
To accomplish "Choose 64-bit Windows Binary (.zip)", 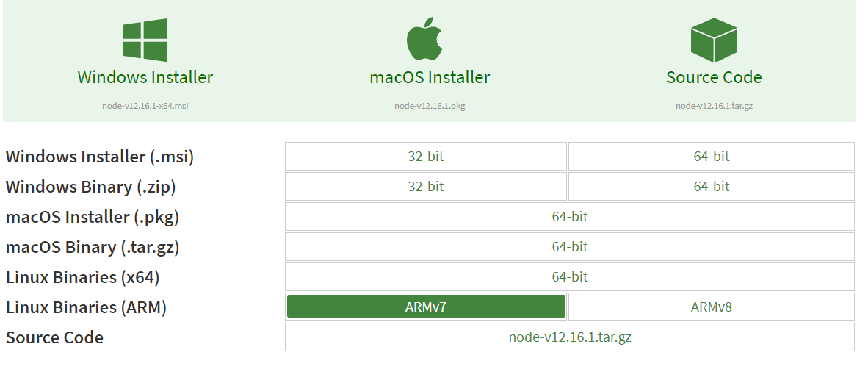I will tap(712, 186).
